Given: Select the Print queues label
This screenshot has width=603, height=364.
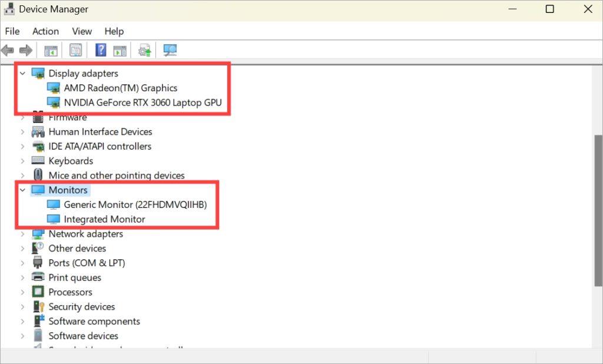Looking at the screenshot, I should tap(75, 277).
